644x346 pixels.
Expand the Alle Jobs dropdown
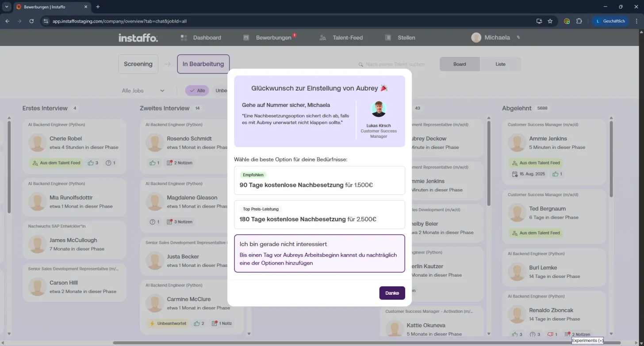[143, 91]
